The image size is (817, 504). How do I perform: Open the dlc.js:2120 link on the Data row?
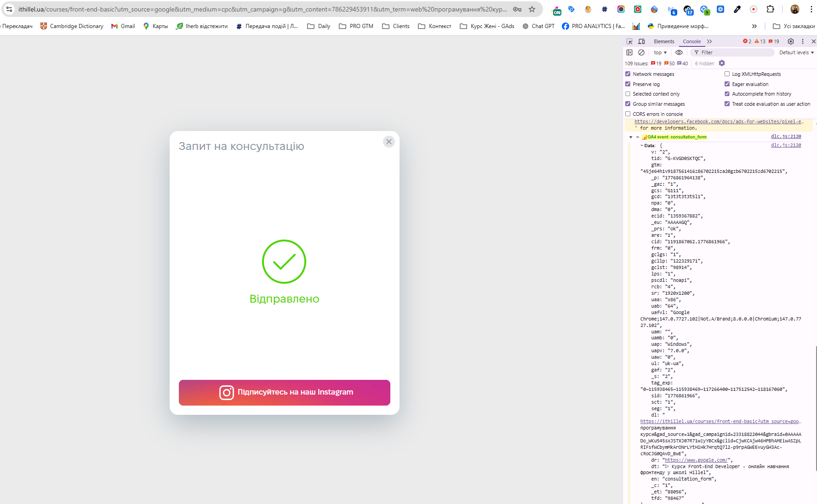(786, 145)
